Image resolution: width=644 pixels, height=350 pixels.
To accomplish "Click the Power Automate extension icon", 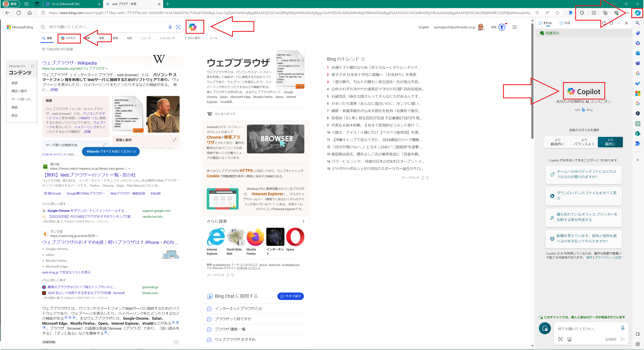I will pyautogui.click(x=571, y=13).
